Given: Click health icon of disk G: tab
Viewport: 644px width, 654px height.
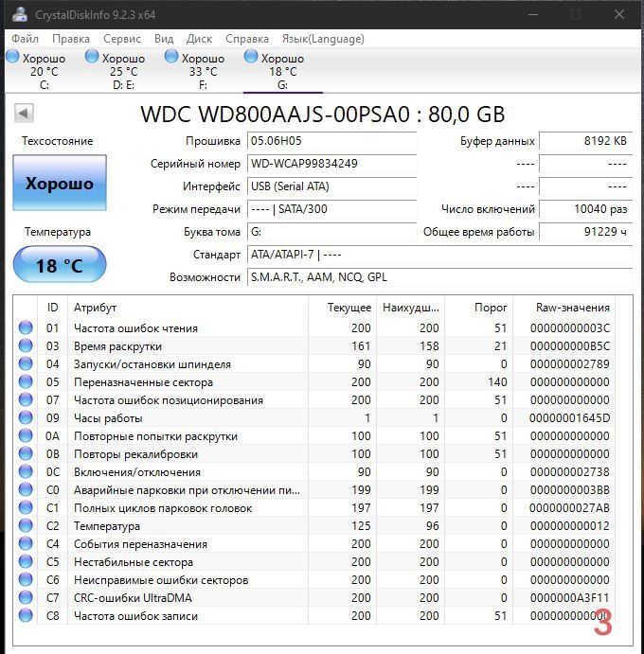Looking at the screenshot, I should [251, 56].
